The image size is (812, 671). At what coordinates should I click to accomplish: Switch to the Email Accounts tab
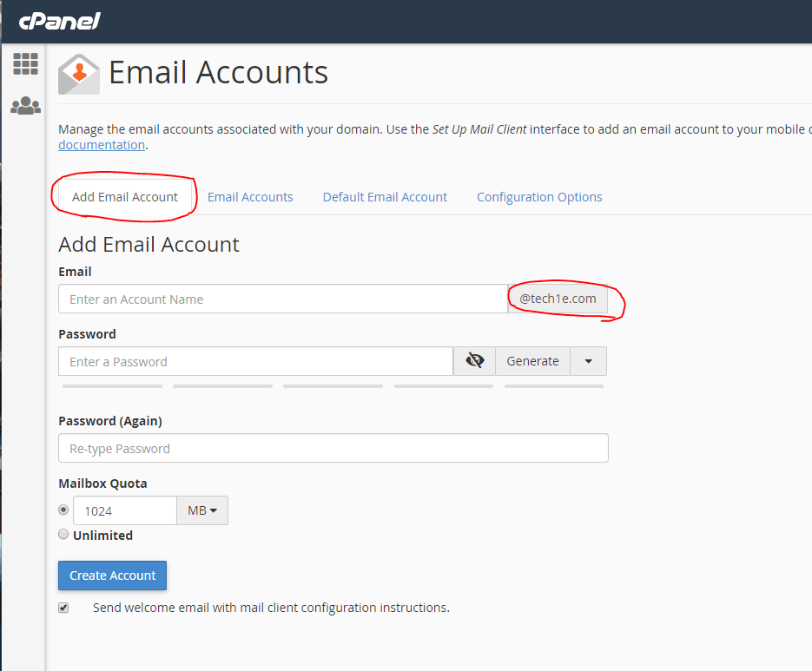coord(250,197)
